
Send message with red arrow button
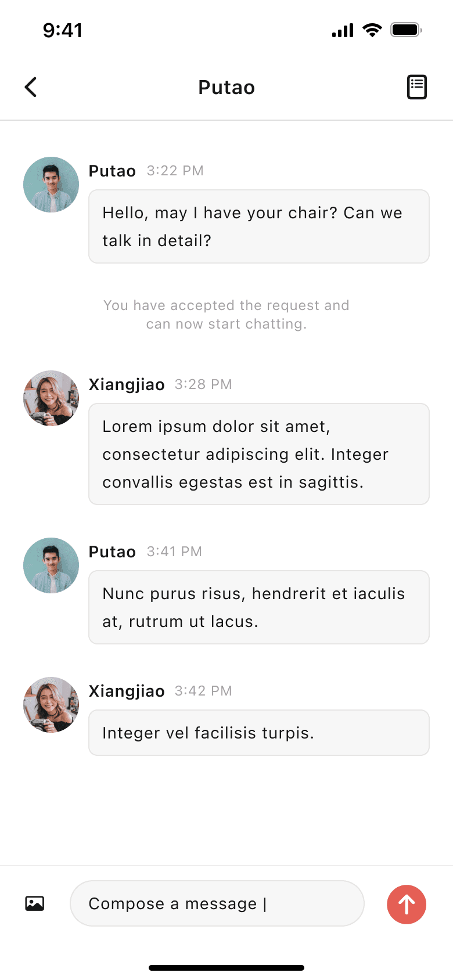(x=407, y=904)
